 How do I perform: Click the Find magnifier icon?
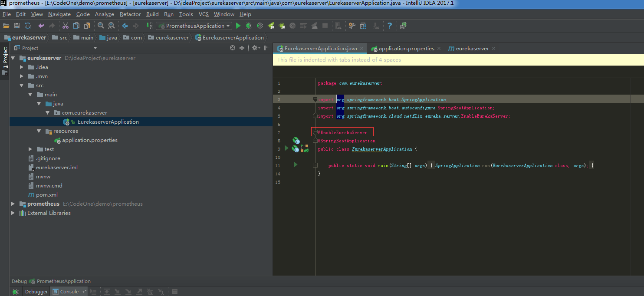pyautogui.click(x=101, y=26)
